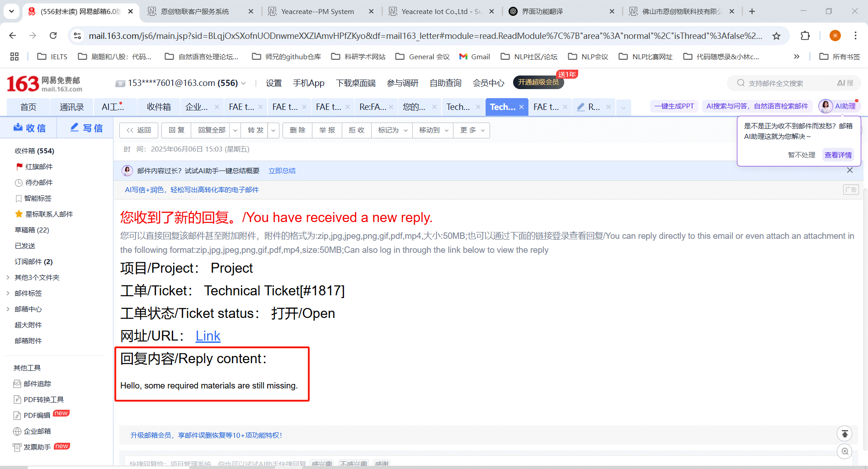Open PDF转换工具 in sidebar
Image resolution: width=868 pixels, height=469 pixels.
(43, 400)
